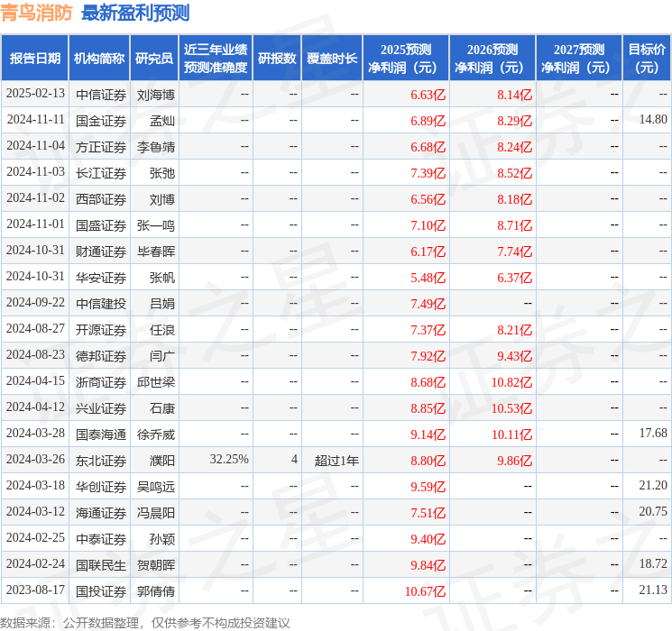This screenshot has height=631, width=672.
Task: Click researcher 濮阳
Action: coord(162,461)
